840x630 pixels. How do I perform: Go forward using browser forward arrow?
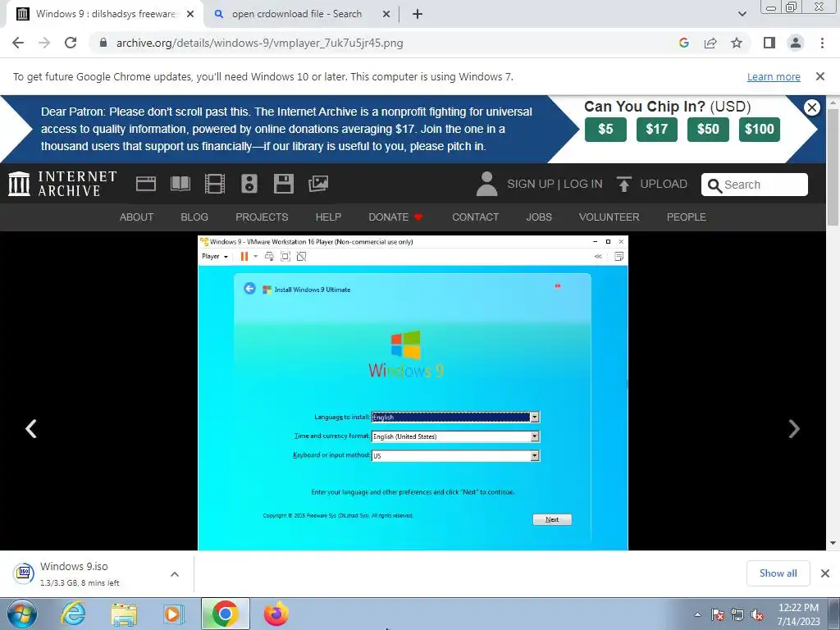[44, 43]
